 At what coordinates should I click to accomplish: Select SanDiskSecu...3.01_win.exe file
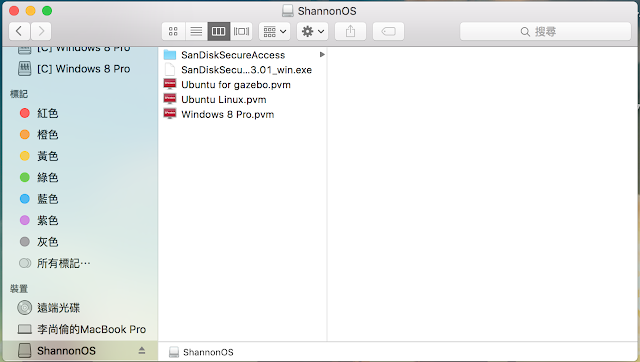(x=246, y=70)
